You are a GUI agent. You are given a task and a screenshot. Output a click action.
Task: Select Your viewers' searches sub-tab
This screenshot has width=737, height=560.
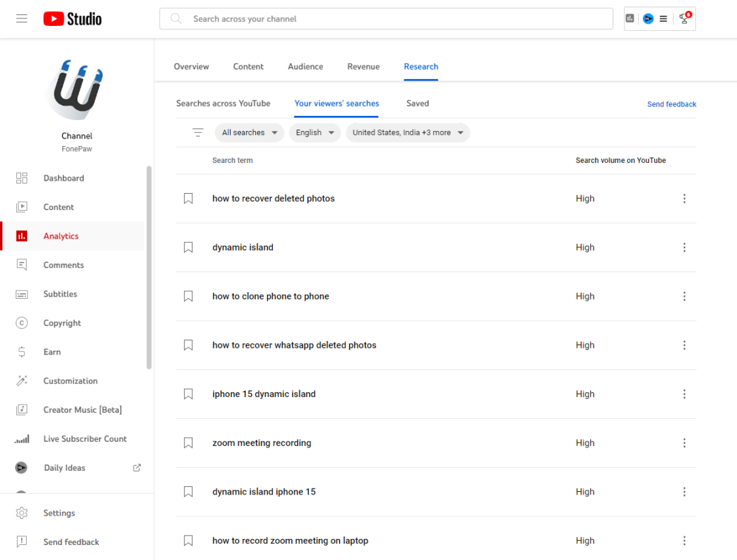tap(336, 104)
